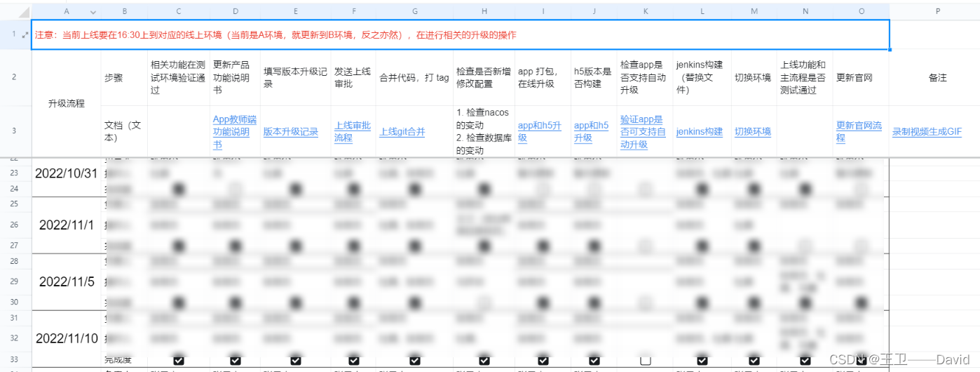Select the app 打包，在线升级 cell
980x372 pixels.
click(543, 78)
